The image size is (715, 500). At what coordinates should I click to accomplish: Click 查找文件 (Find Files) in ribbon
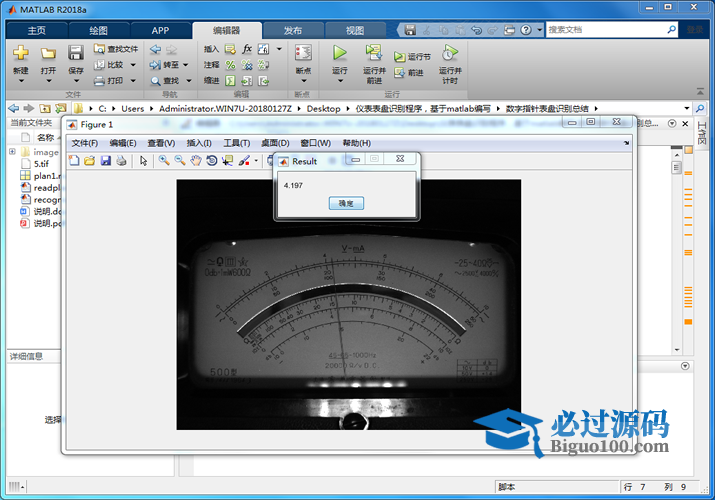(x=116, y=49)
